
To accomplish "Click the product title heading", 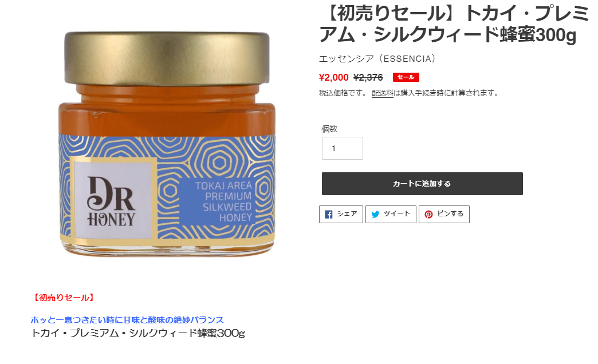I will click(x=454, y=24).
